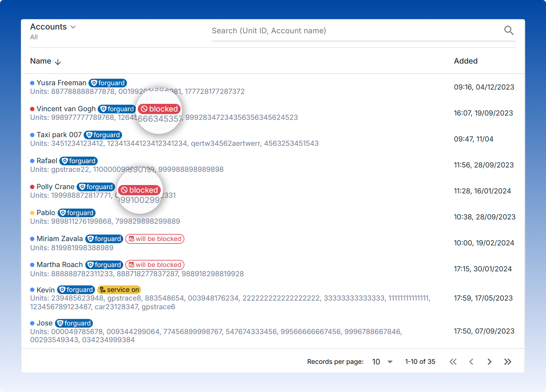Sort by the Name column arrow
Image resolution: width=546 pixels, height=392 pixels.
58,62
